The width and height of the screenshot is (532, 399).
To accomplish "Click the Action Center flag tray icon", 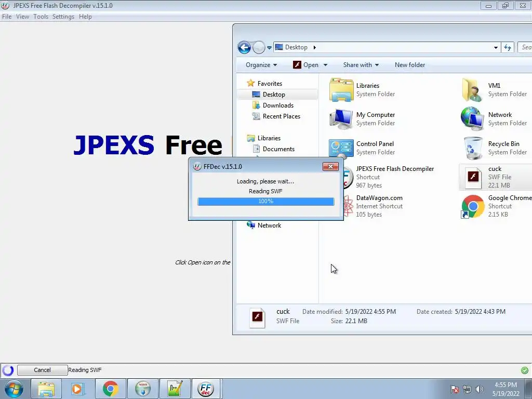I will [455, 389].
